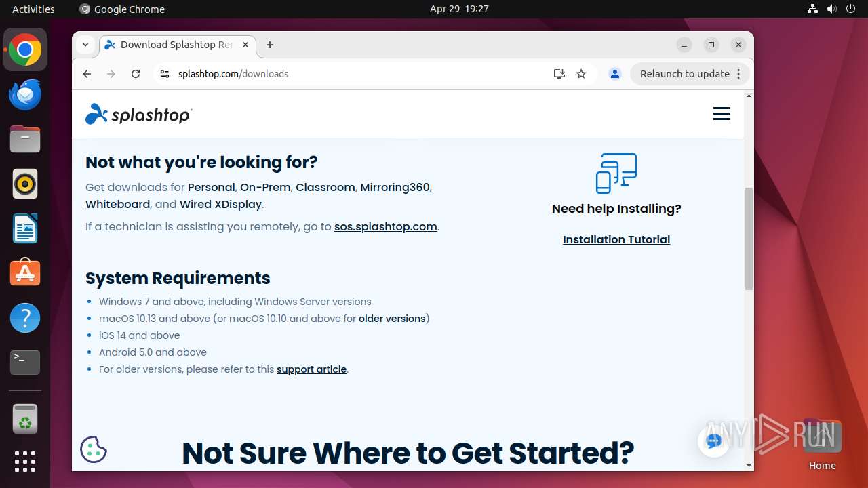Click 'Android 5.0 and above' text
Screen dimensions: 868x488
[153, 352]
